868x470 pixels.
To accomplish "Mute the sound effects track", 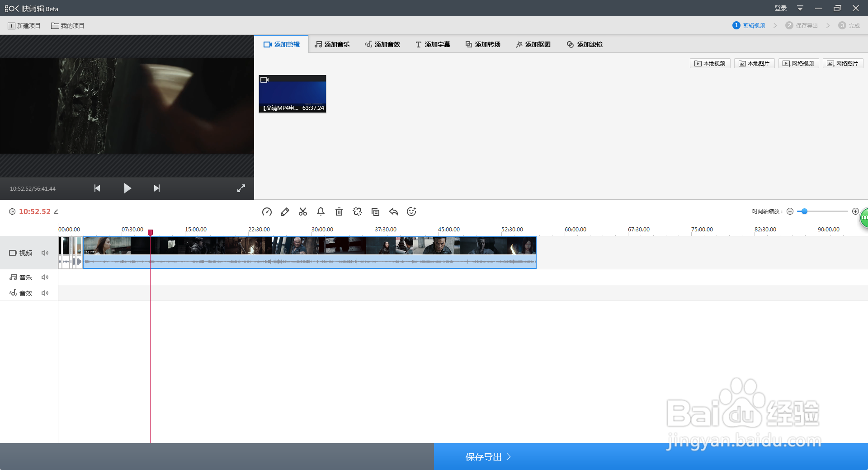I will coord(45,293).
